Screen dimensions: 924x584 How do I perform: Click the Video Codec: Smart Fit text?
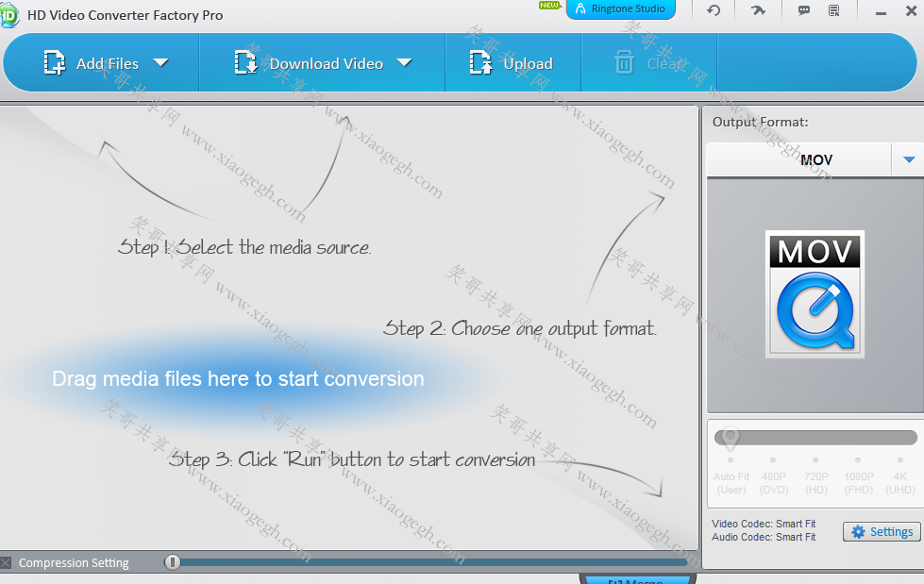coord(764,524)
